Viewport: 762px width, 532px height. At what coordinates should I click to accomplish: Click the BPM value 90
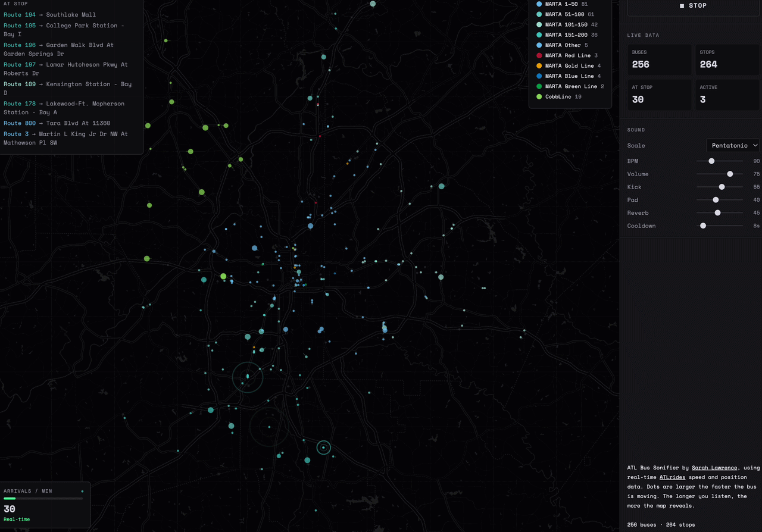click(x=757, y=161)
